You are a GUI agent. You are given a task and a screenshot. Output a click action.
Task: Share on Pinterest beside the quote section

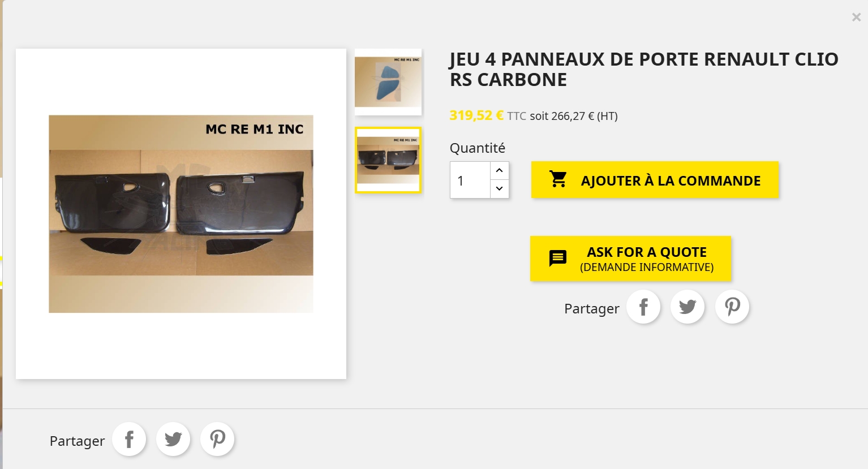(732, 307)
